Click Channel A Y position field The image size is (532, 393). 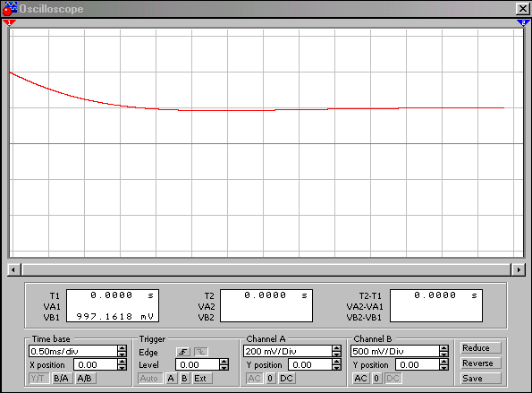pyautogui.click(x=310, y=364)
